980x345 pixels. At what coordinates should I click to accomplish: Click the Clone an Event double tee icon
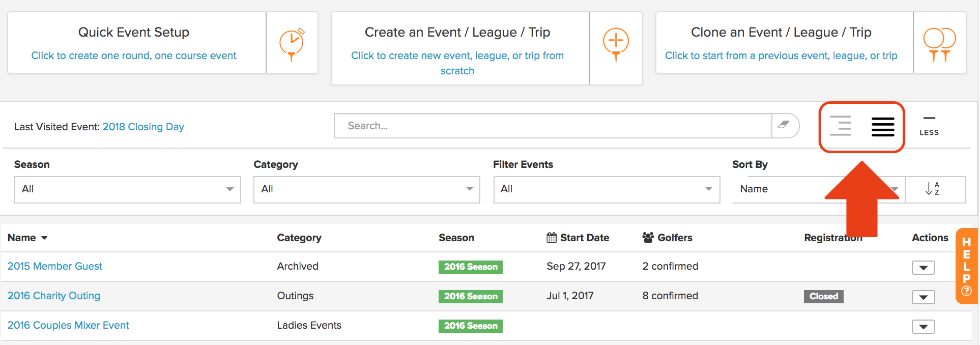(x=939, y=45)
